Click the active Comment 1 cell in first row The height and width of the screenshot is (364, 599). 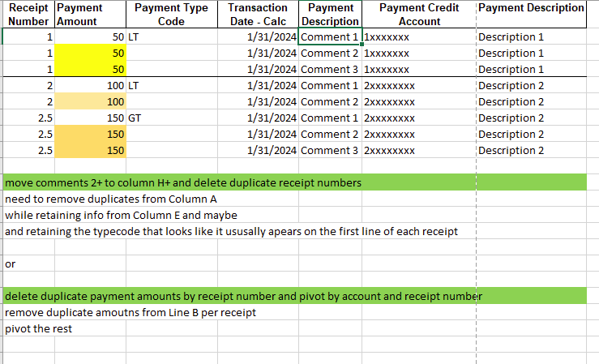click(x=330, y=37)
